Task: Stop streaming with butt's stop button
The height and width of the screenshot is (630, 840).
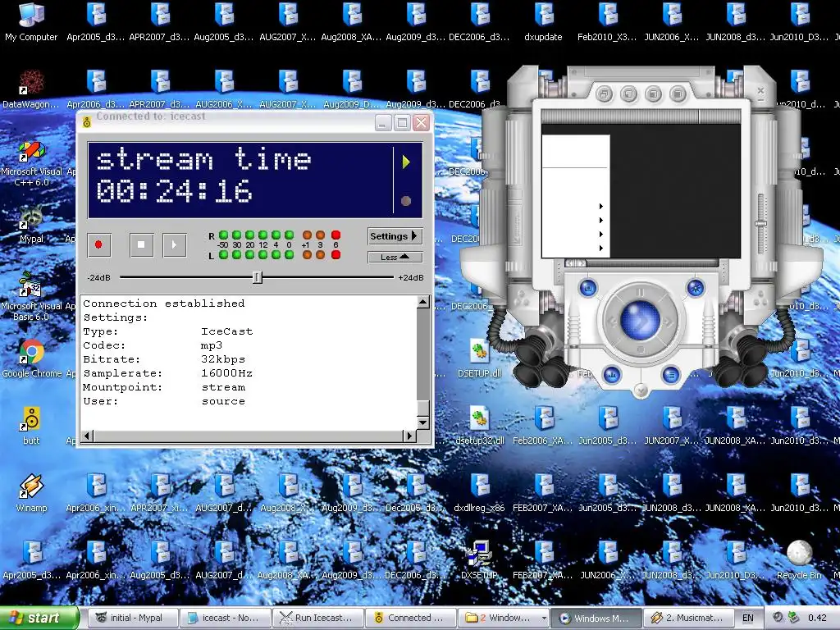Action: tap(141, 244)
